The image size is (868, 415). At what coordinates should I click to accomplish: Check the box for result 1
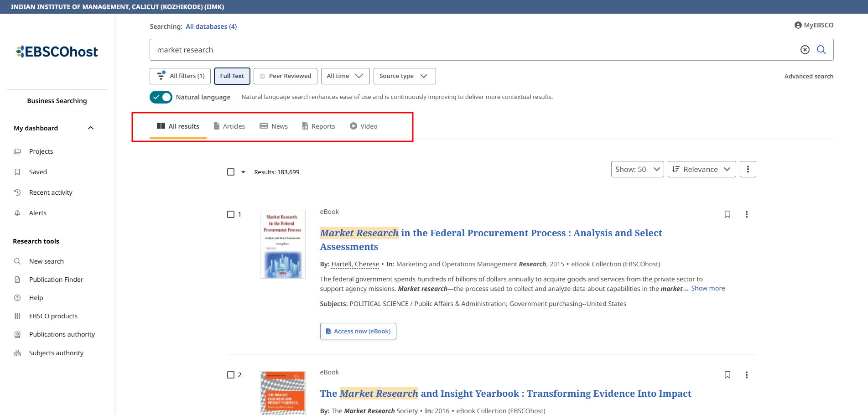231,214
